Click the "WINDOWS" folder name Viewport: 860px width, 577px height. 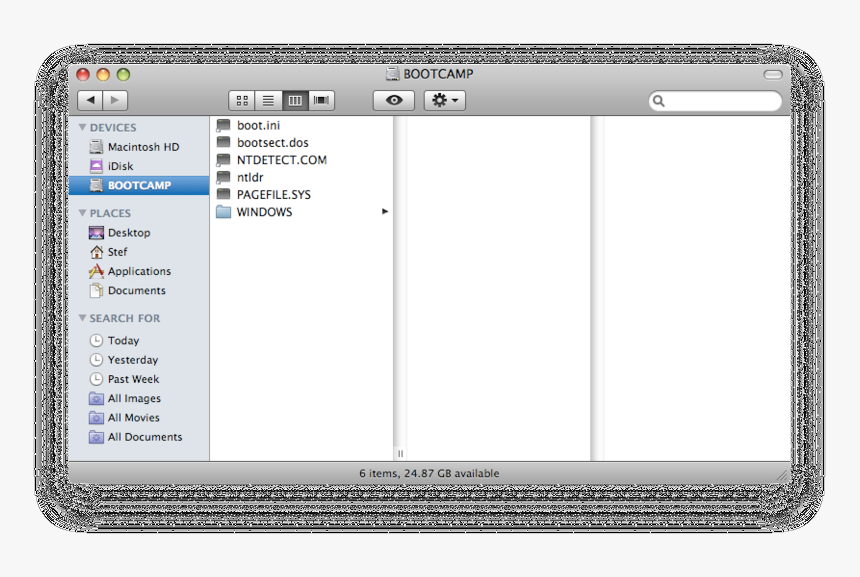(x=264, y=212)
